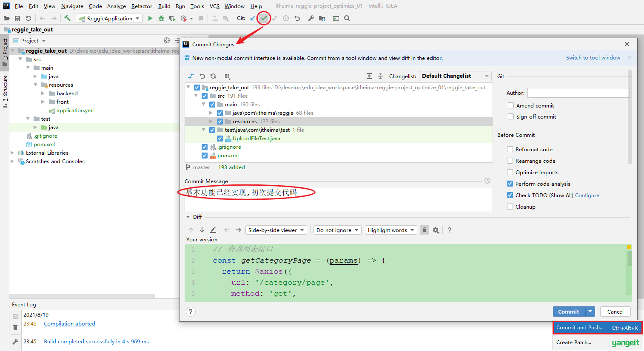644x351 pixels.
Task: Refresh changes in commit dialog
Action: (213, 76)
